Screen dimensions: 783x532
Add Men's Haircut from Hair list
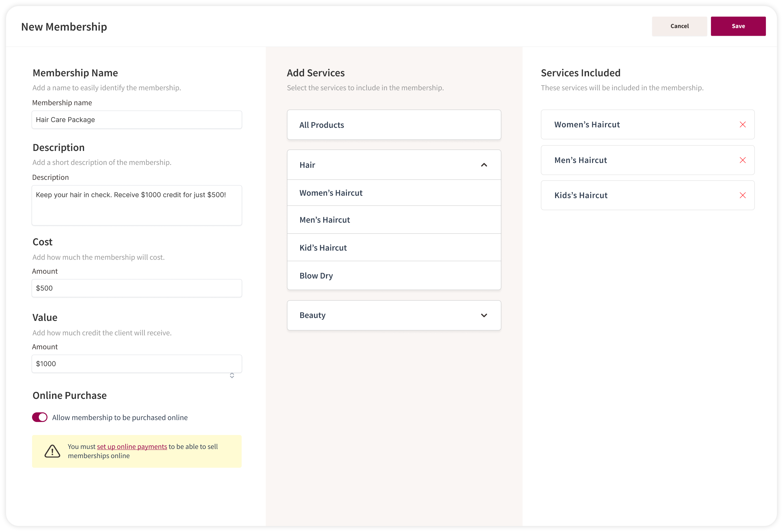(x=394, y=220)
